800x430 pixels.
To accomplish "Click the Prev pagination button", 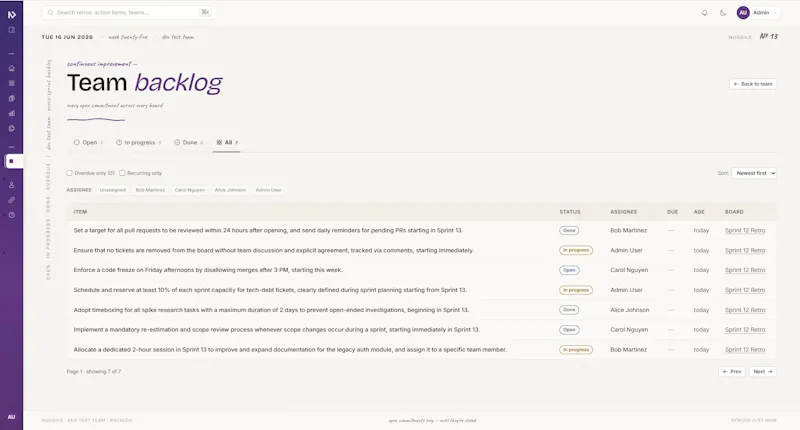I will (732, 371).
